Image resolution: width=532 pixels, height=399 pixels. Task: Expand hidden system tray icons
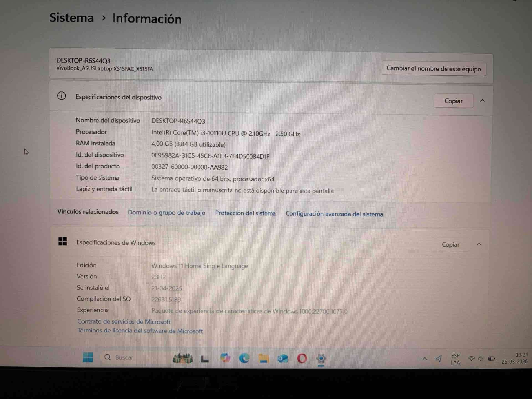(425, 358)
